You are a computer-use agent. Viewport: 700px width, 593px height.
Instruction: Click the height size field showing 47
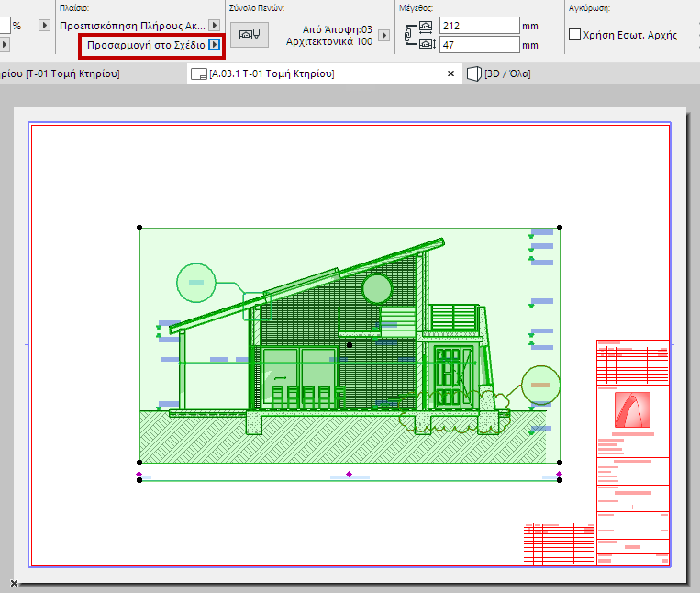coord(479,44)
